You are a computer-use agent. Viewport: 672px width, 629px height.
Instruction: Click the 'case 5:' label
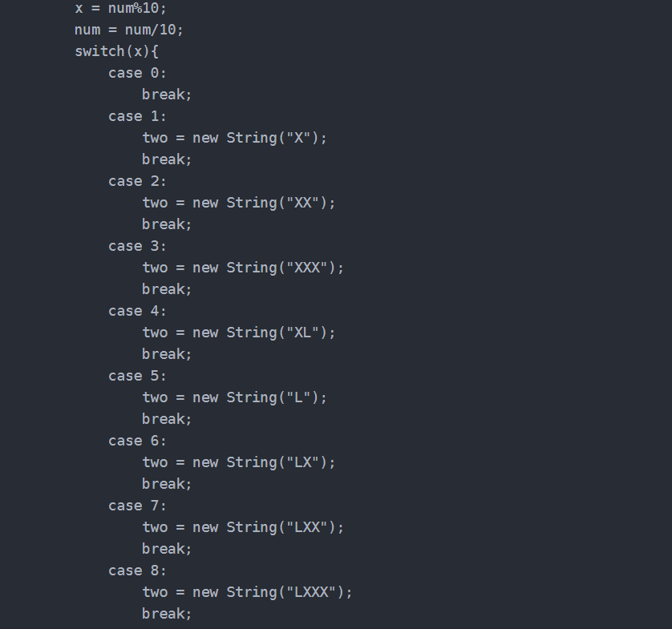137,376
